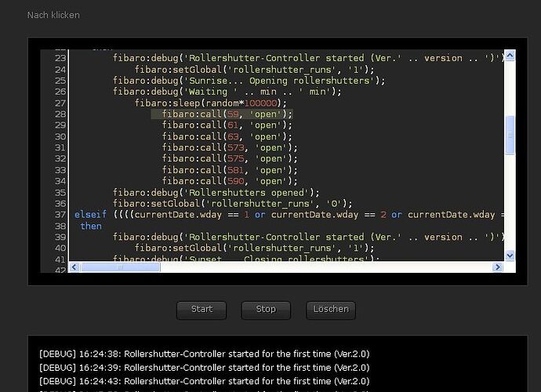
Task: Click the horizontal scrollbar thumb below the code
Action: tap(118, 267)
